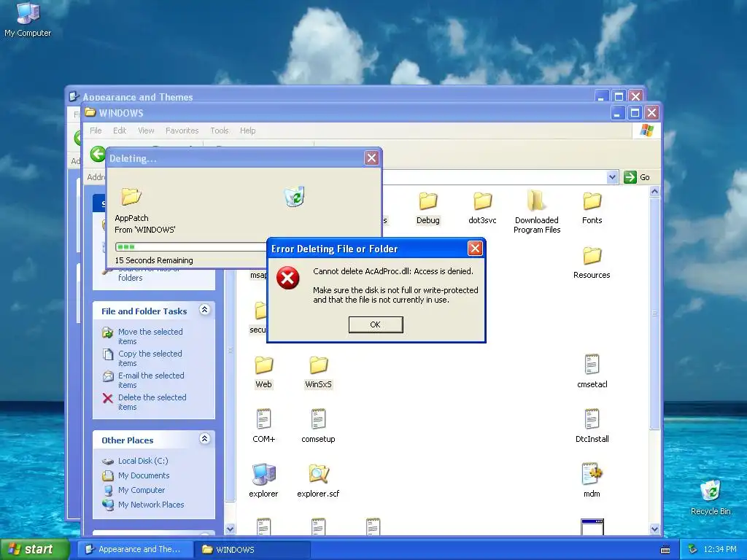
Task: Click the file list vertical scrollbar thumb
Action: pos(654,314)
